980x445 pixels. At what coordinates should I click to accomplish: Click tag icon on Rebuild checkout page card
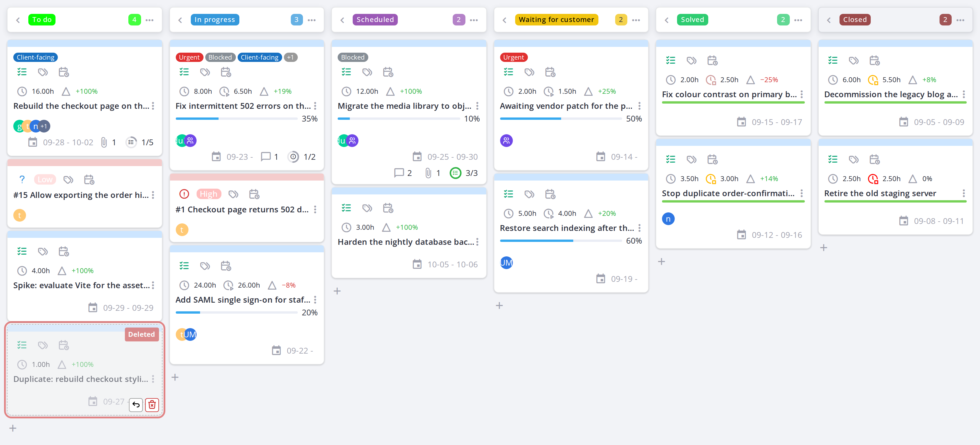coord(42,72)
